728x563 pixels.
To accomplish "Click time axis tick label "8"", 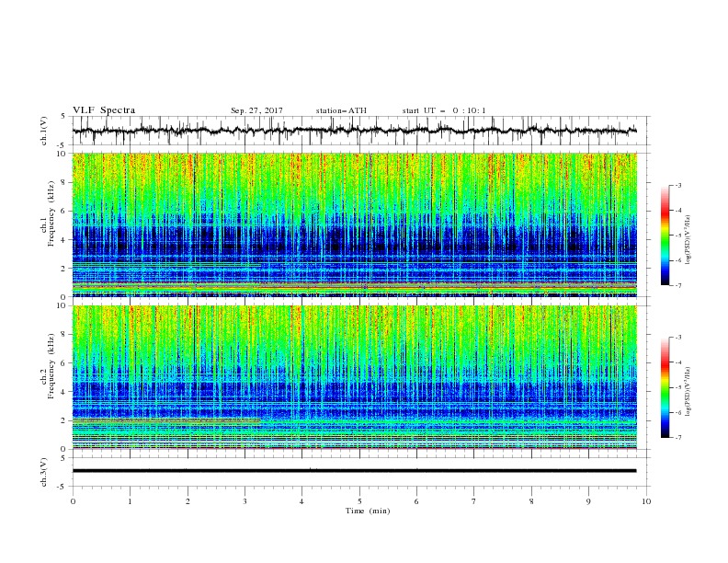I will pos(531,501).
